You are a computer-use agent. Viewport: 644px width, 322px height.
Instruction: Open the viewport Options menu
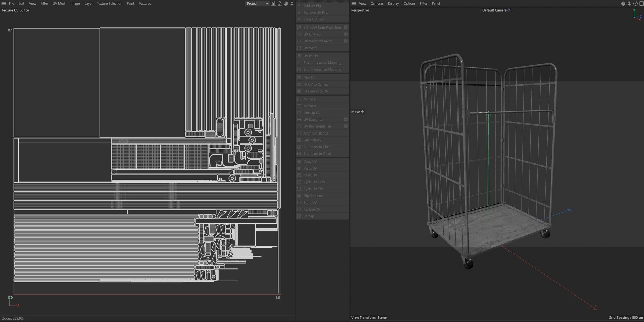[409, 3]
